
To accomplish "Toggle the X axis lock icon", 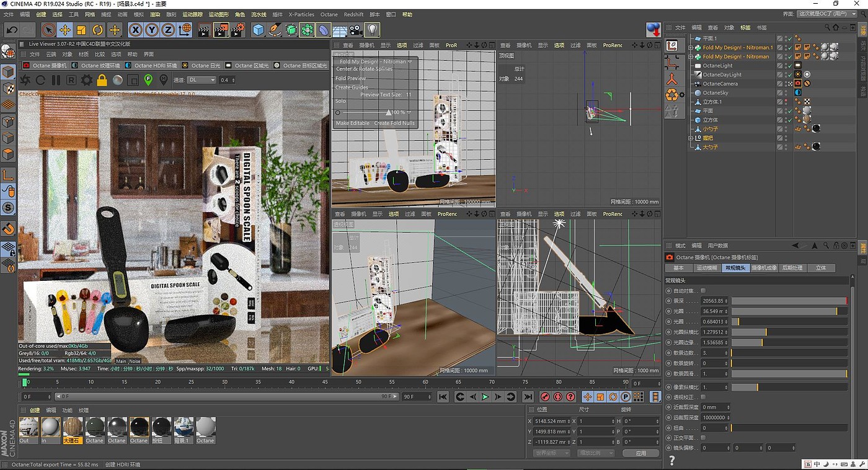I will [135, 30].
